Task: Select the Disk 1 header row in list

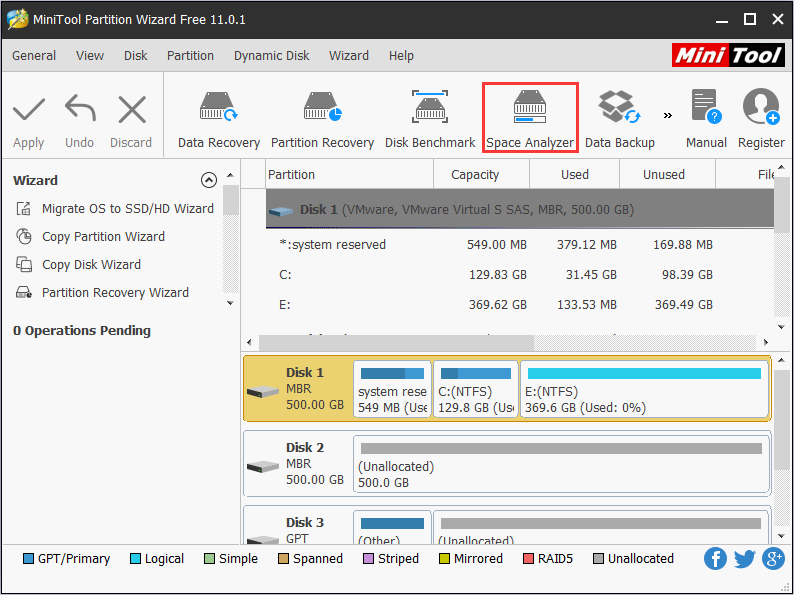Action: pyautogui.click(x=520, y=209)
